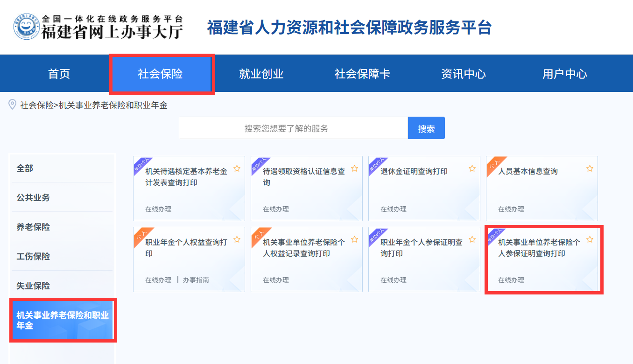Select 工伤保险 category in sidebar
Screen dimensions: 633x364
click(33, 257)
